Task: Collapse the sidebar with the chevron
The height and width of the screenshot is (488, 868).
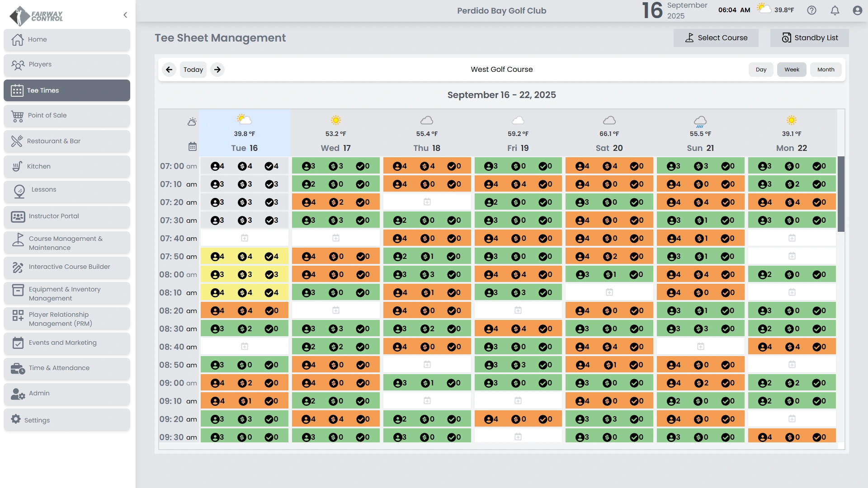Action: [x=125, y=15]
